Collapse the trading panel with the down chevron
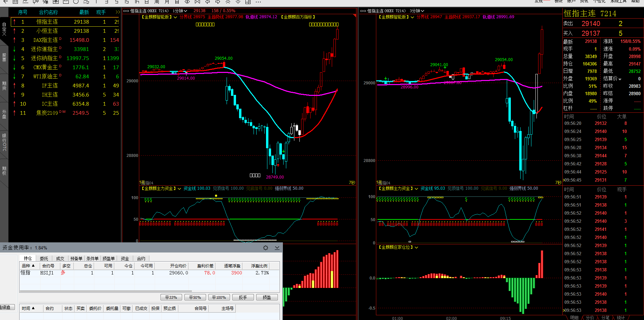Image resolution: width=644 pixels, height=320 pixels. point(277,248)
